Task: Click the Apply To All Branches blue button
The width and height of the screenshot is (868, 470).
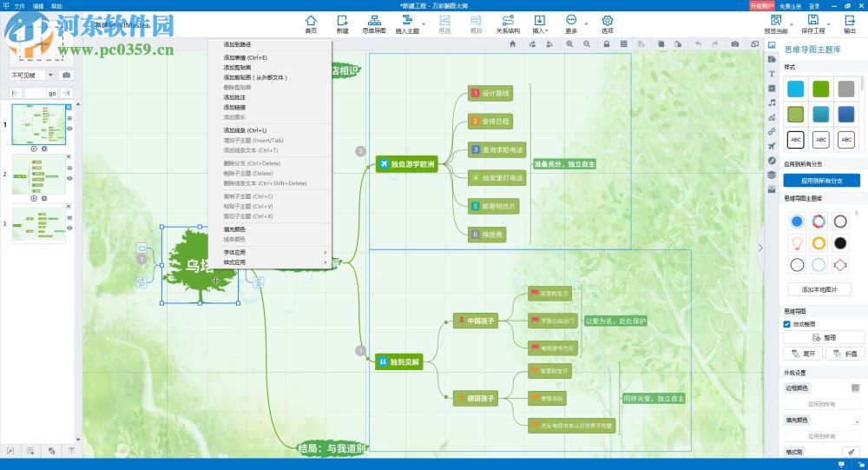Action: pyautogui.click(x=821, y=180)
